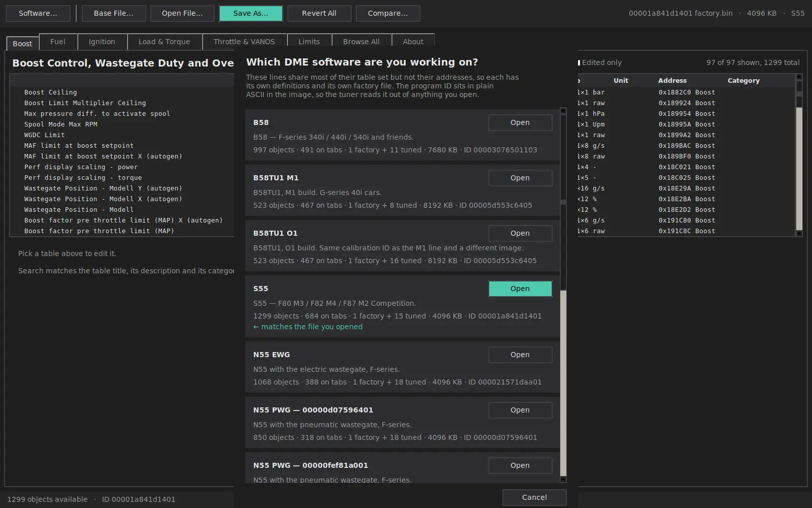Select Boost Limit Multiplier Ceiling row

tap(122, 103)
